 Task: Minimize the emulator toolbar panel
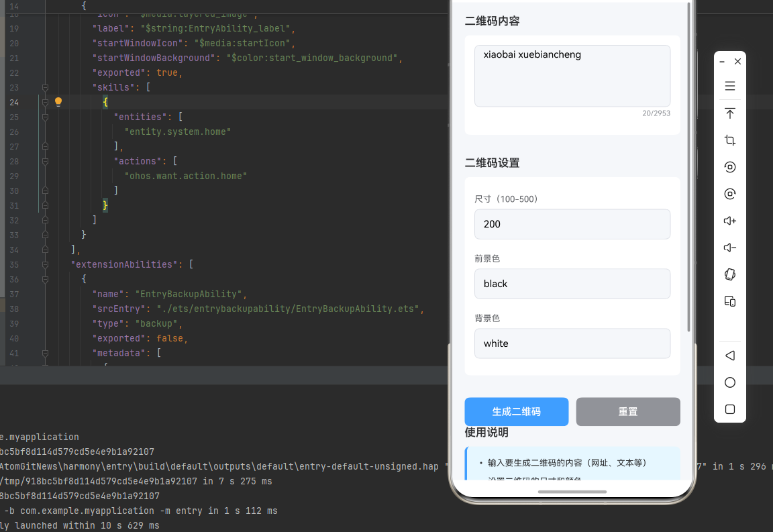click(722, 62)
